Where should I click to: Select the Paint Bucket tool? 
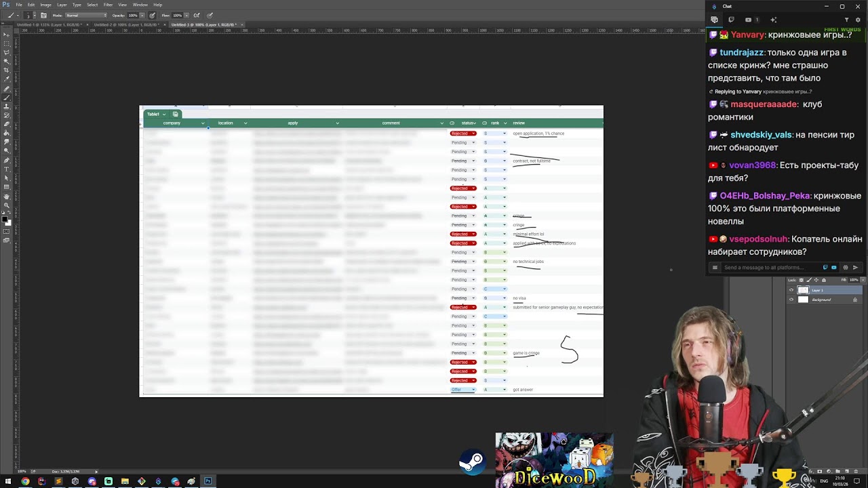coord(6,133)
